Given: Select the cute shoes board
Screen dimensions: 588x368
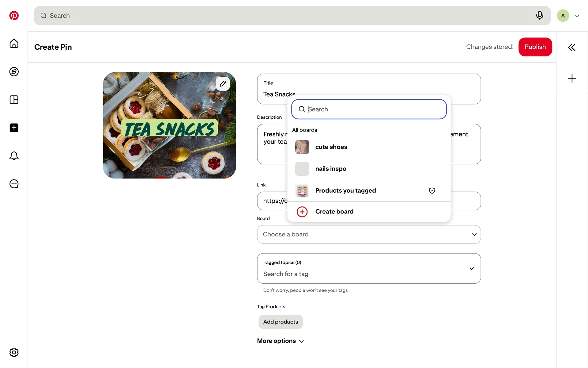Looking at the screenshot, I should [x=331, y=147].
